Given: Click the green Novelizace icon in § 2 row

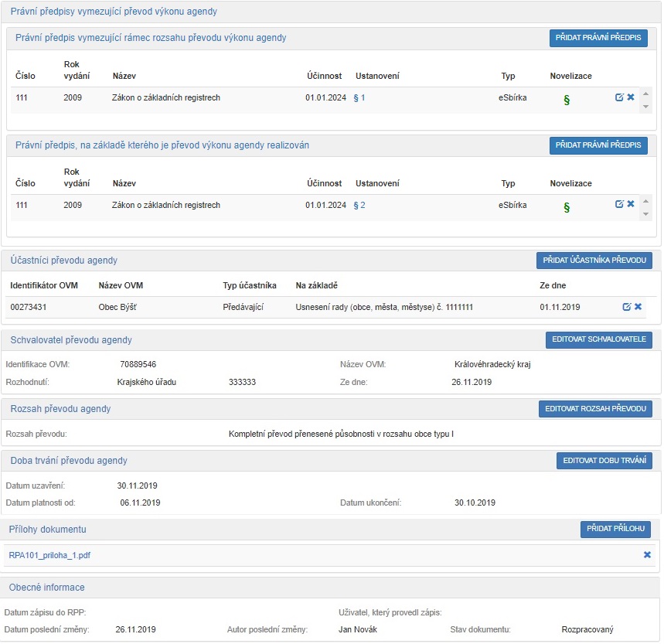Looking at the screenshot, I should point(567,207).
